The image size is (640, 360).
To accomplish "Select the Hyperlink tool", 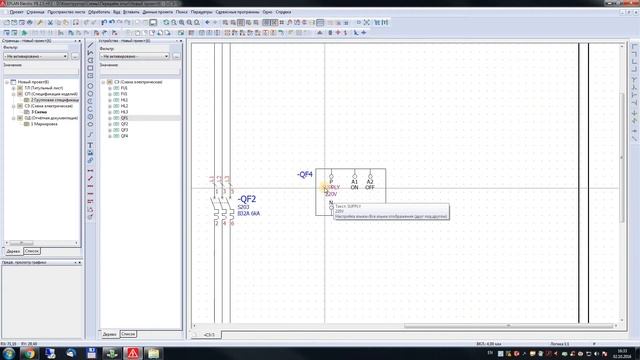I will click(x=91, y=160).
